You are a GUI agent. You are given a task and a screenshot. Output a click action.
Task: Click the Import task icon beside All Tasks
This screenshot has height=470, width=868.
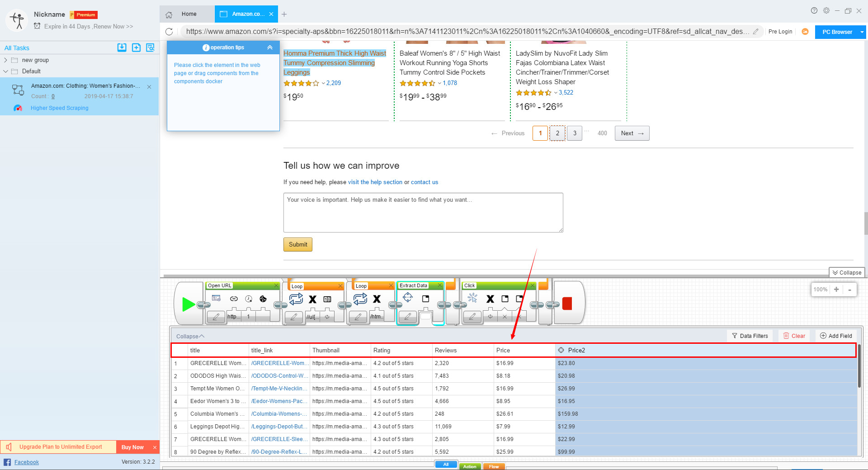click(x=122, y=47)
